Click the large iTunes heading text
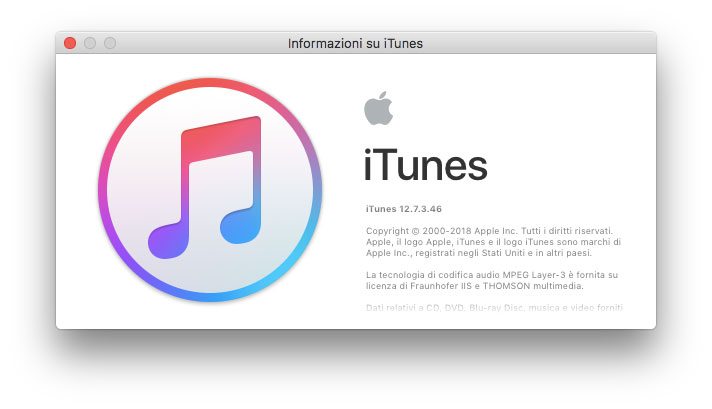Image resolution: width=712 pixels, height=409 pixels. [x=425, y=165]
